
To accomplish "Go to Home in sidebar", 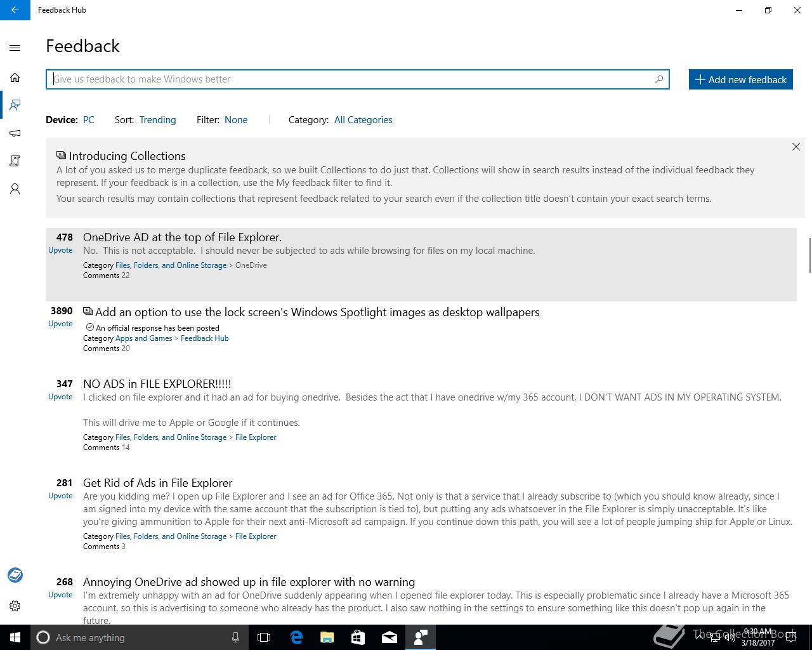I will (15, 77).
